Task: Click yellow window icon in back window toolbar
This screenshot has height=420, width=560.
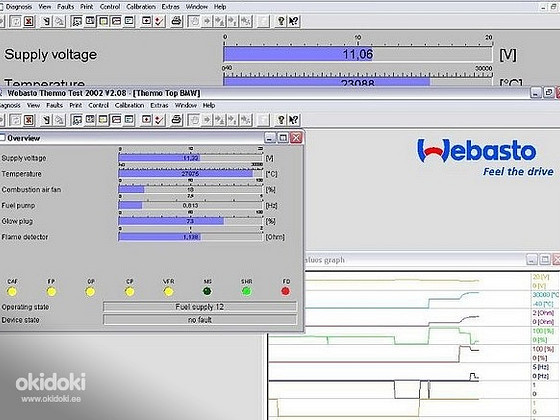Action: (x=103, y=21)
